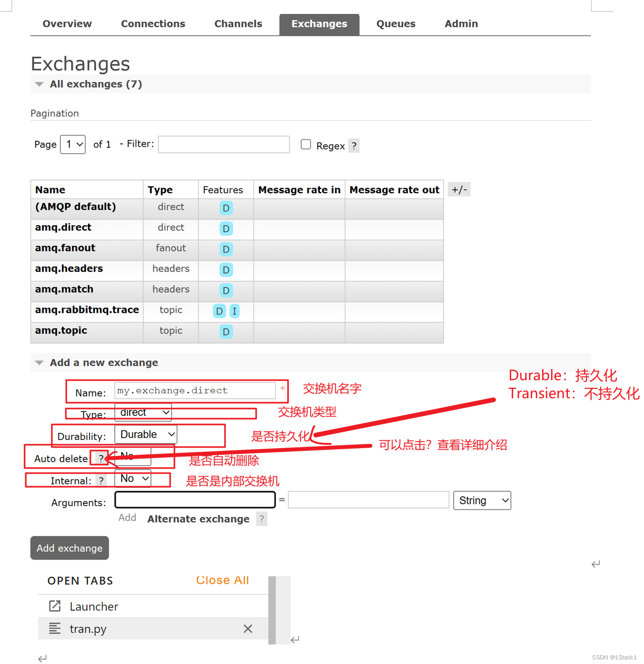Screen dimensions: 644x664
Task: Click the D durable badge for amq.direct
Action: point(226,228)
